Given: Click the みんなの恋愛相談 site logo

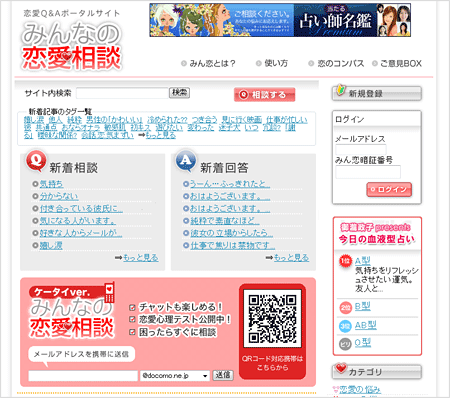Looking at the screenshot, I should (x=71, y=46).
